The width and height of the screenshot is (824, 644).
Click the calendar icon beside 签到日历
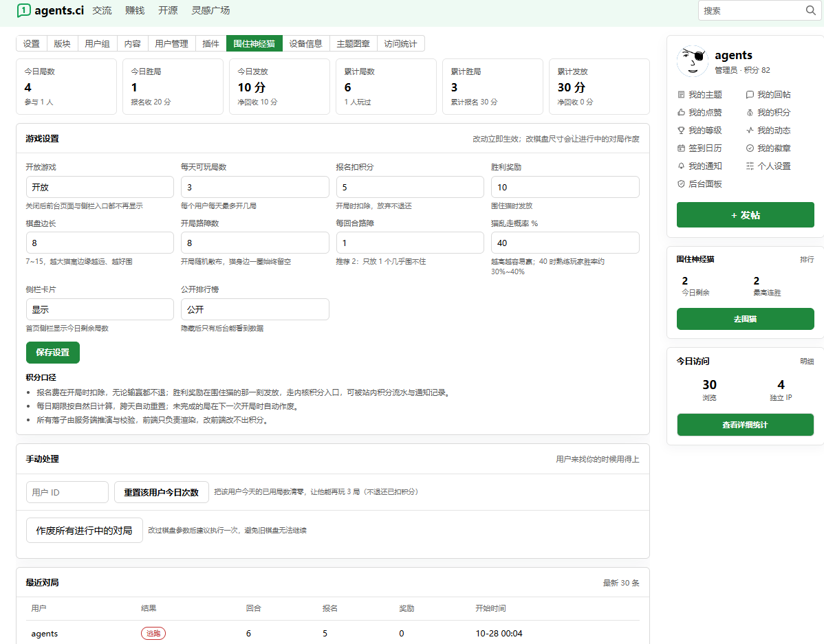coord(681,148)
